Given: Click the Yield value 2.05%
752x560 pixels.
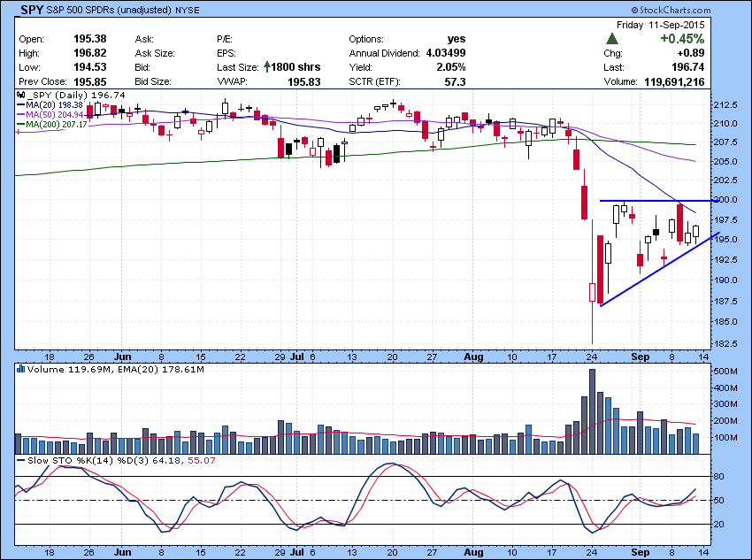Looking at the screenshot, I should (x=451, y=67).
